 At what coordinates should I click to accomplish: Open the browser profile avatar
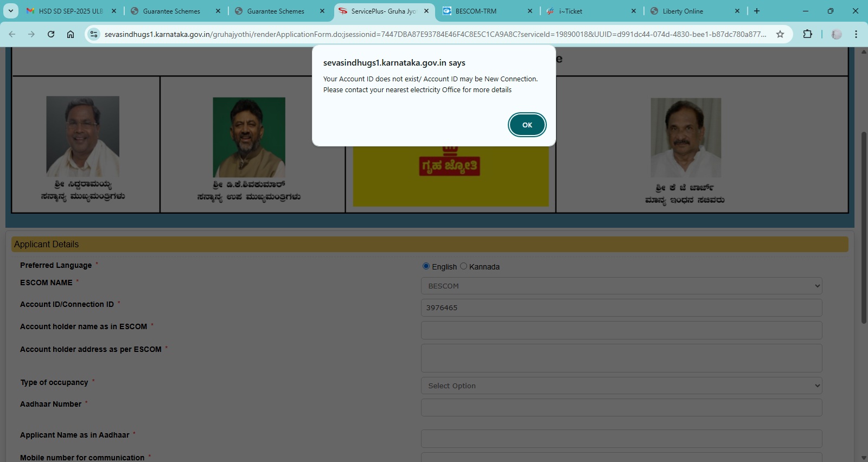click(837, 34)
